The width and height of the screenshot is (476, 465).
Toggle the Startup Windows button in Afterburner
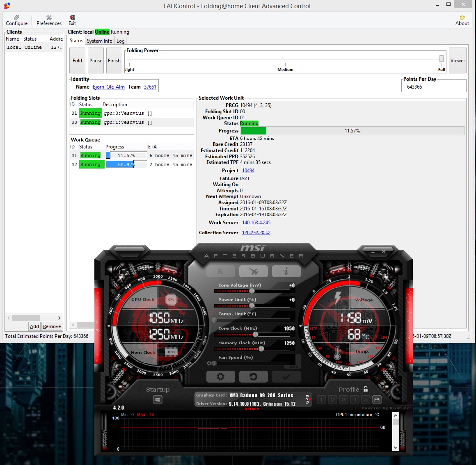(x=158, y=400)
